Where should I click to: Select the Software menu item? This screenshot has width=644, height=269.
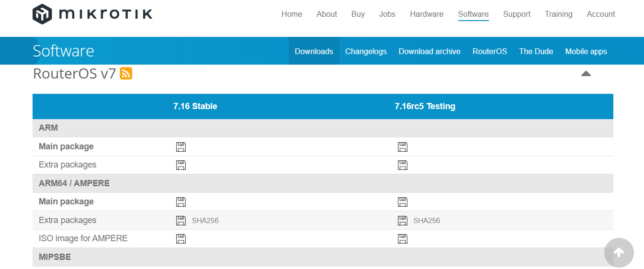coord(473,14)
